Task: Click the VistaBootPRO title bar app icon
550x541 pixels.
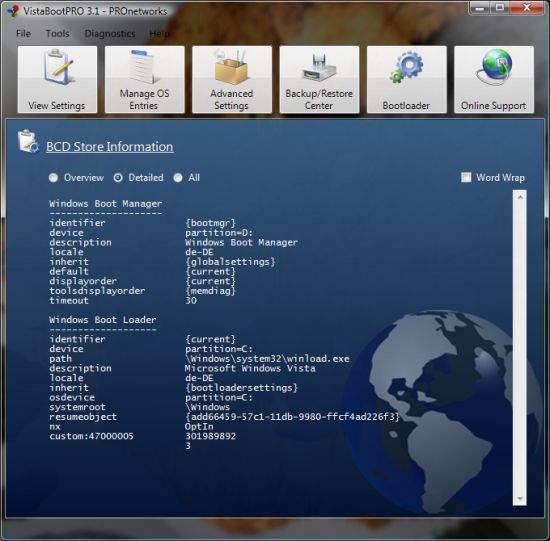Action: pyautogui.click(x=13, y=11)
